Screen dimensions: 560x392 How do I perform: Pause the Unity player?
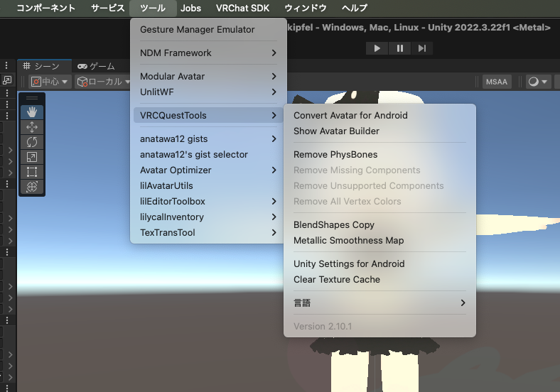tap(399, 48)
